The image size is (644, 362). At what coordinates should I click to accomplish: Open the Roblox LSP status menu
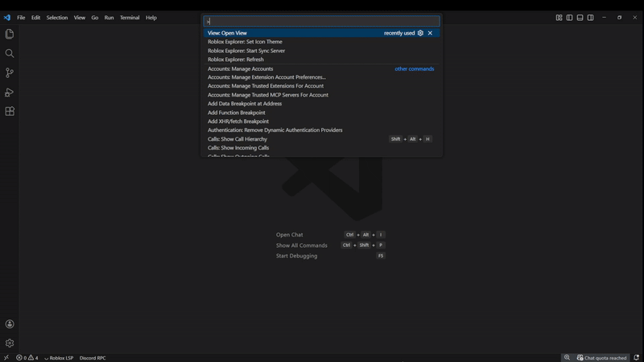pos(59,357)
